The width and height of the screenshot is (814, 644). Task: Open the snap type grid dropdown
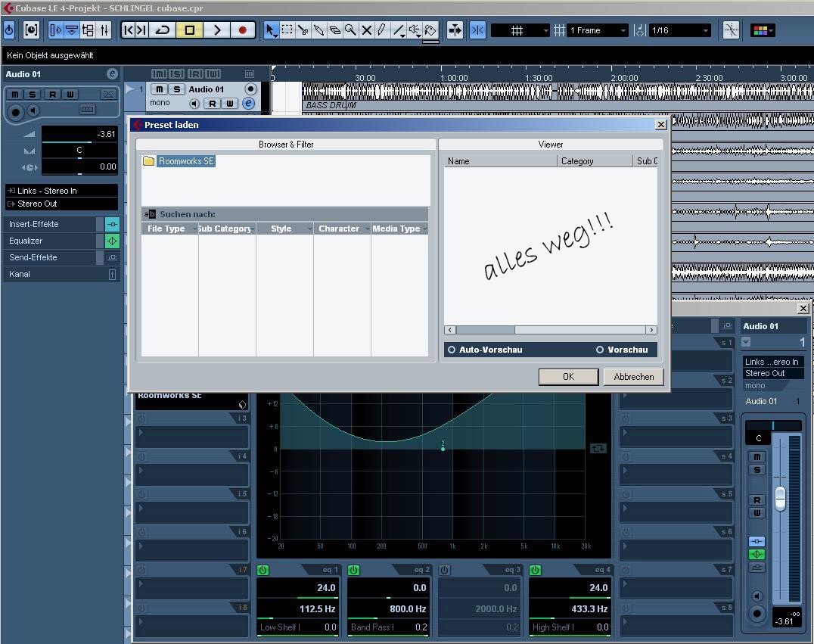point(520,30)
